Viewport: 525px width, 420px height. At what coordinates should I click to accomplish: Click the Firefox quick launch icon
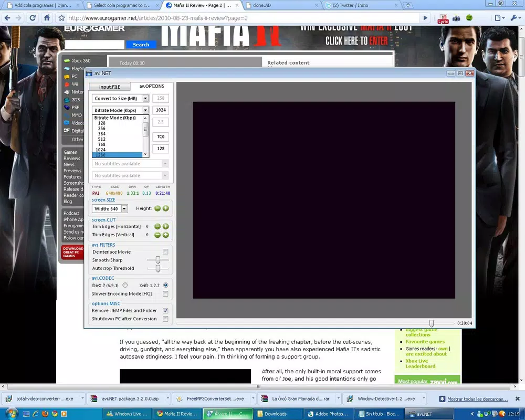45,414
